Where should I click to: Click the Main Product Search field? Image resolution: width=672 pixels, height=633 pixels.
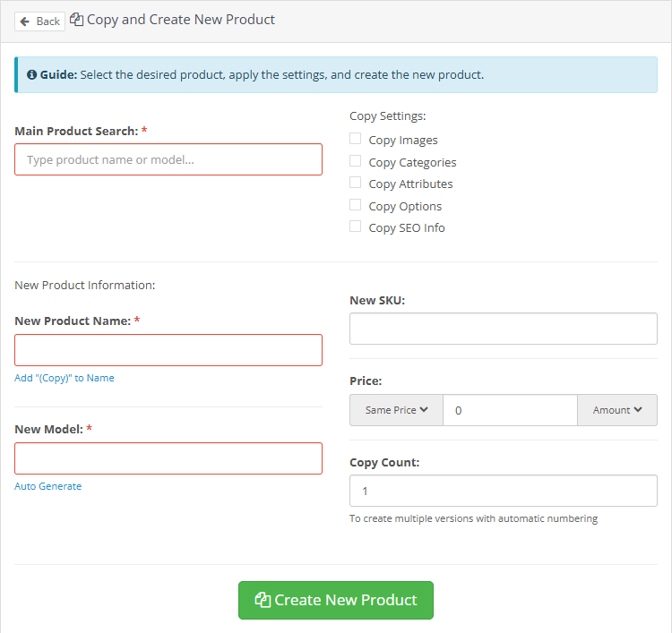pyautogui.click(x=168, y=159)
